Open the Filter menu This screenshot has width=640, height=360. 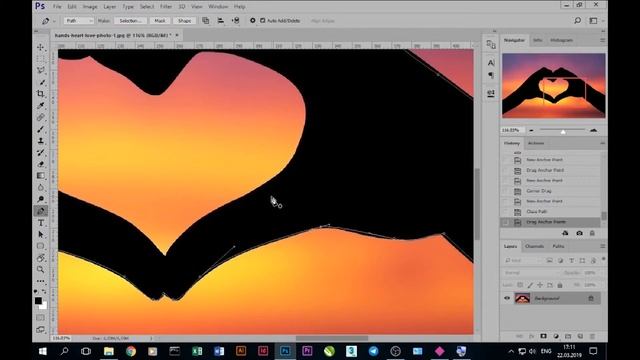[166, 7]
